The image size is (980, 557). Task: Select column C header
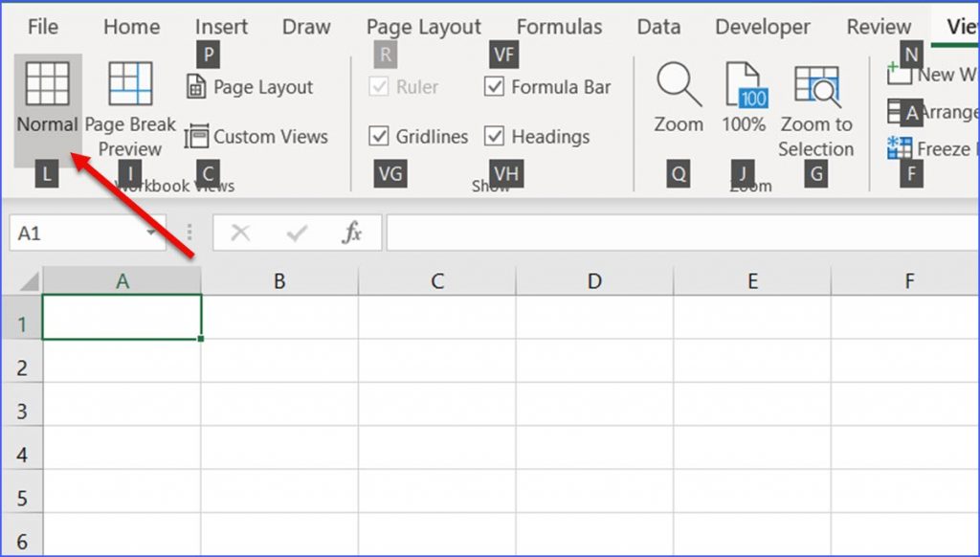436,281
